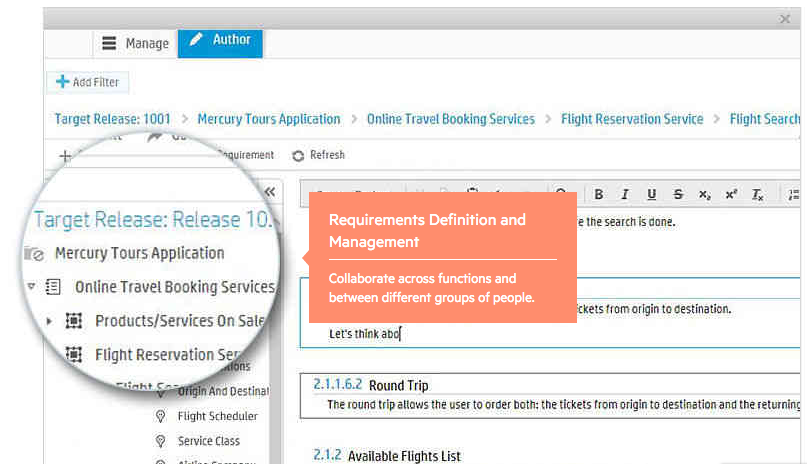Open Flight Reservation Service breadcrumb
The image size is (807, 464).
tap(632, 119)
